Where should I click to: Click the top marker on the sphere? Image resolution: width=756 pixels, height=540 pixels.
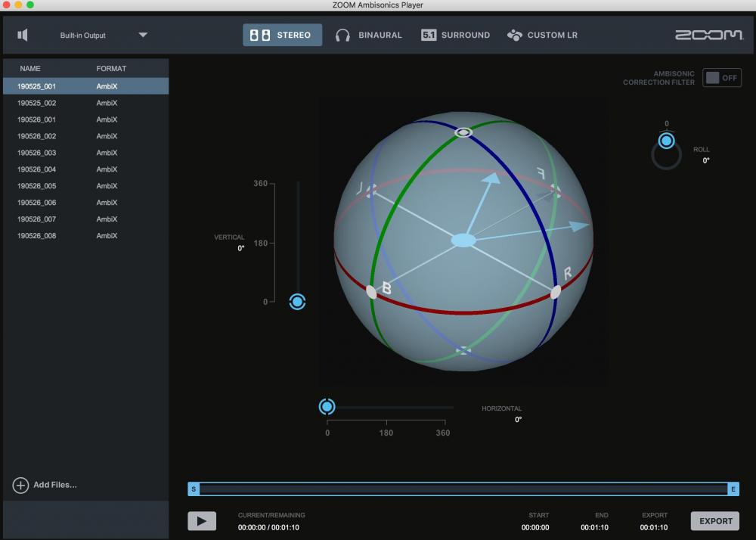tap(463, 132)
